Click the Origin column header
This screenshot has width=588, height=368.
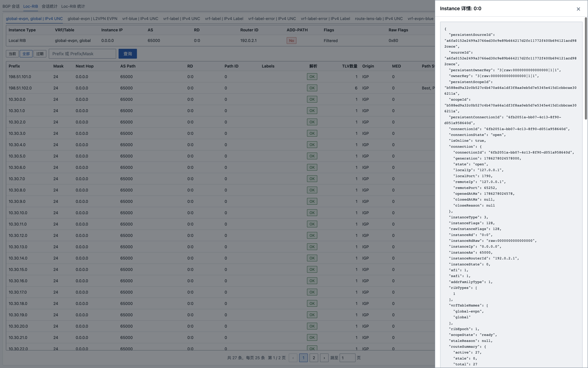point(368,66)
